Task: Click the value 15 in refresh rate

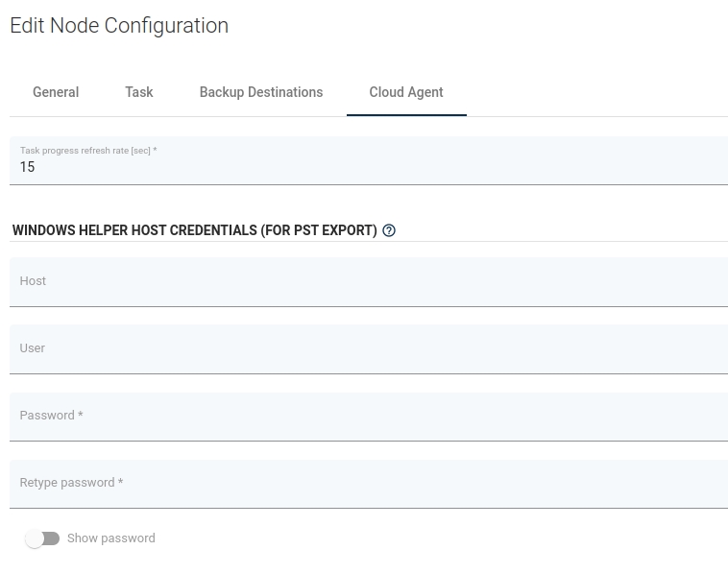Action: (27, 167)
